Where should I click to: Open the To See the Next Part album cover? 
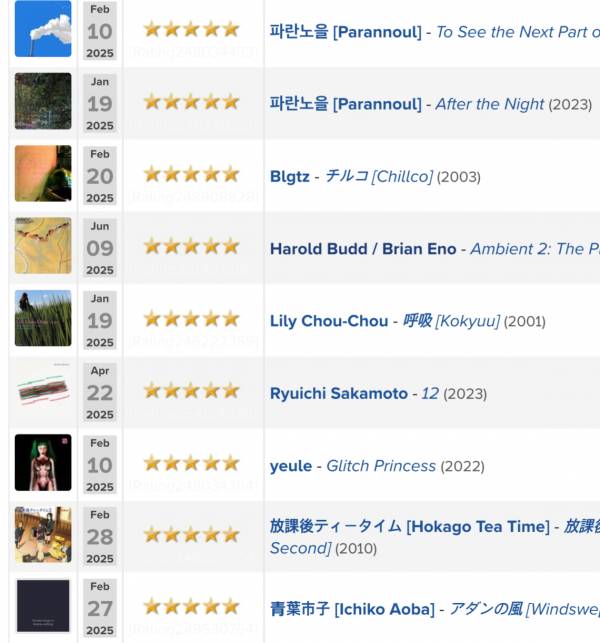[43, 29]
